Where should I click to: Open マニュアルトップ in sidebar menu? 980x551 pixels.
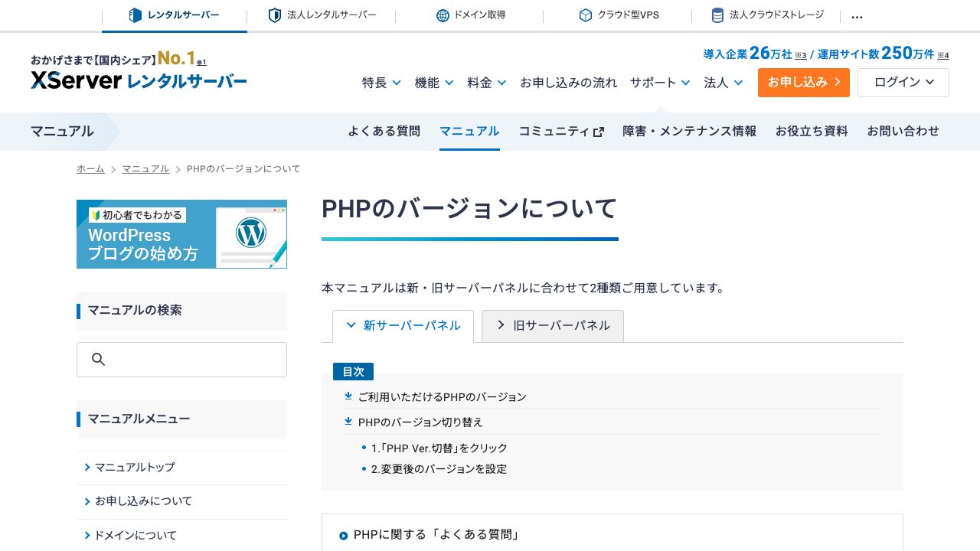click(181, 468)
